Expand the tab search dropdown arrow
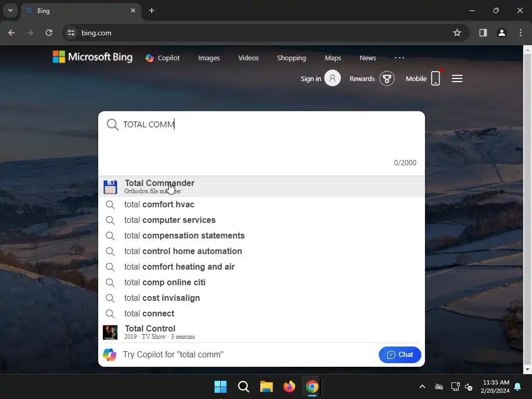532x399 pixels. tap(10, 10)
